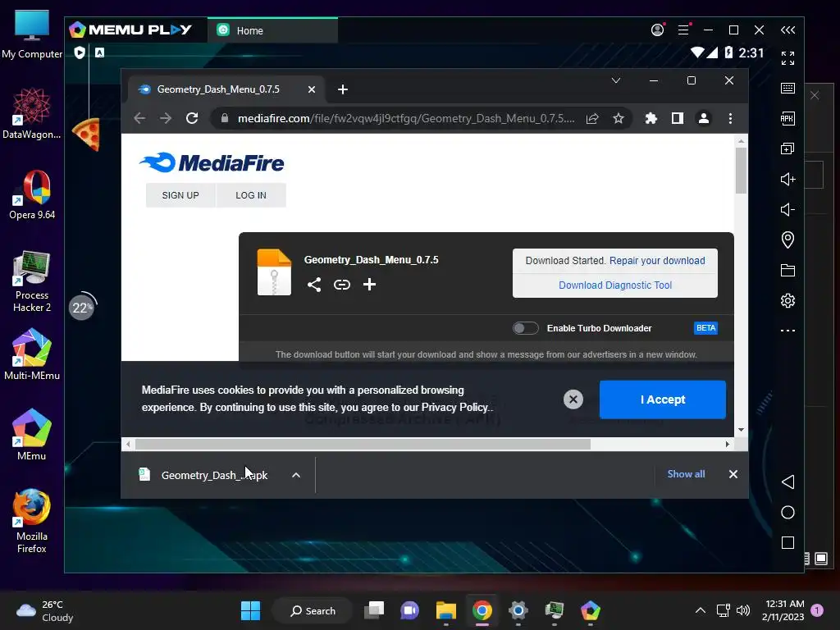Image resolution: width=840 pixels, height=630 pixels.
Task: Click Show all downloads
Action: click(686, 474)
